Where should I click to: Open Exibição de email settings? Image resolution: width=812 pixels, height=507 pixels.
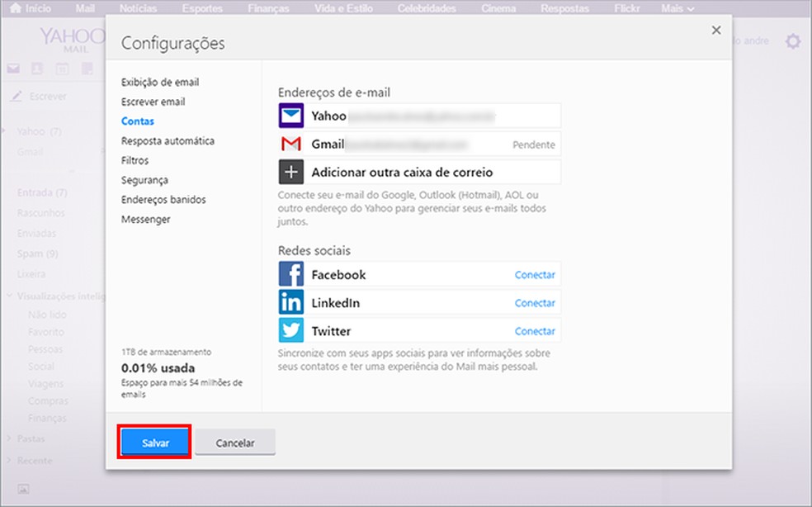point(160,82)
